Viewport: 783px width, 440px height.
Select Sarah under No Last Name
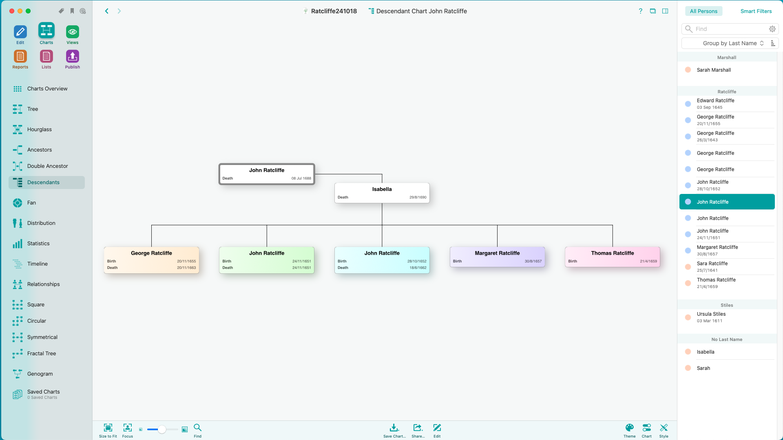[727, 368]
